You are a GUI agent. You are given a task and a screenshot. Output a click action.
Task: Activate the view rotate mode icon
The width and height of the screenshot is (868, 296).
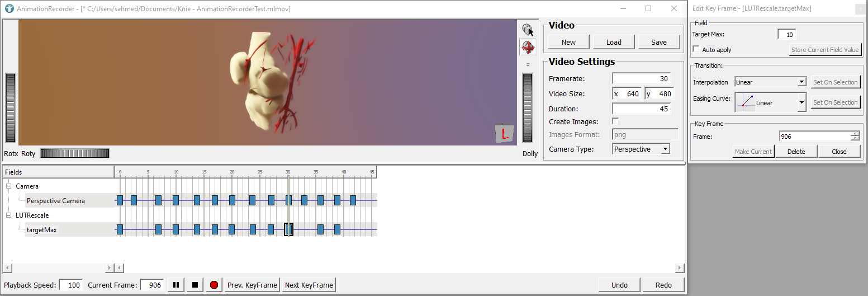(527, 48)
